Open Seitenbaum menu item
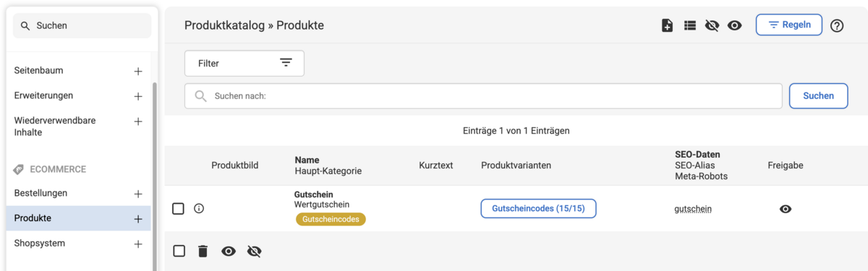The height and width of the screenshot is (271, 868). point(39,71)
